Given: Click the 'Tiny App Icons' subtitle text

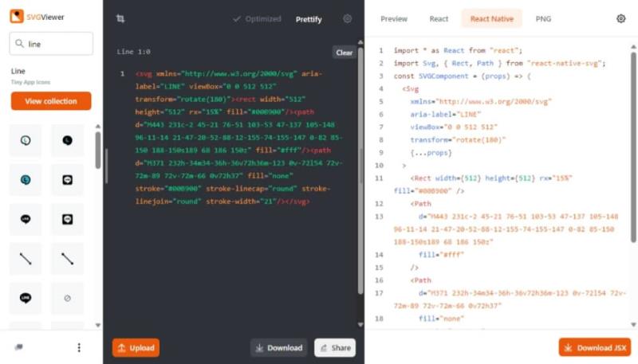Looking at the screenshot, I should (30, 82).
